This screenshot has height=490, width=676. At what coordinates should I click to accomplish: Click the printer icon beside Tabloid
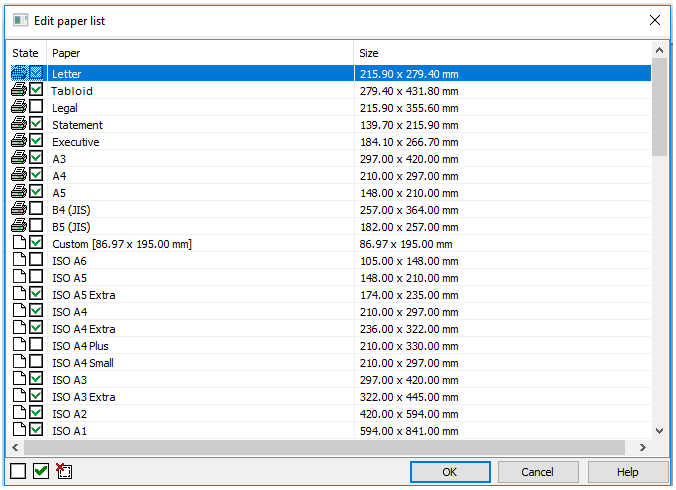click(19, 90)
